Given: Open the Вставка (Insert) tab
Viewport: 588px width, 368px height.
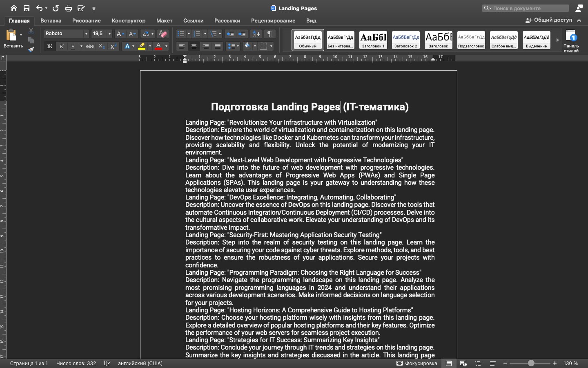Looking at the screenshot, I should point(51,20).
